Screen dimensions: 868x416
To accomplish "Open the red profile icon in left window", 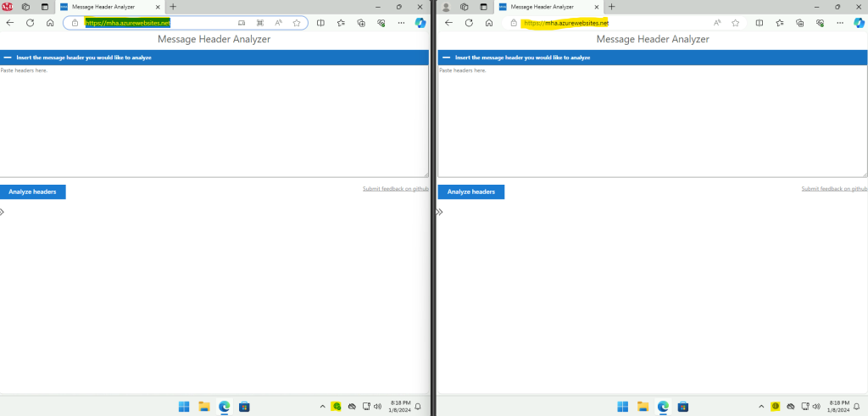I will point(8,7).
